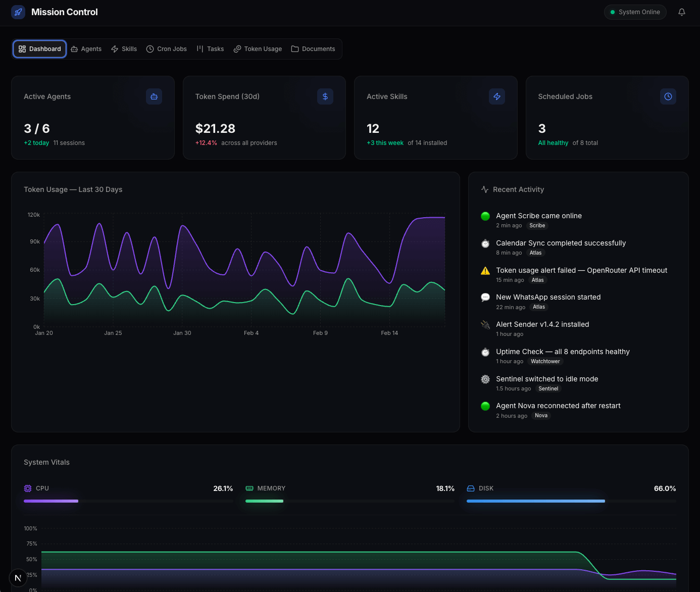Click the yellow warning icon for token alert
Screen dimensions: 700x592
tap(485, 271)
